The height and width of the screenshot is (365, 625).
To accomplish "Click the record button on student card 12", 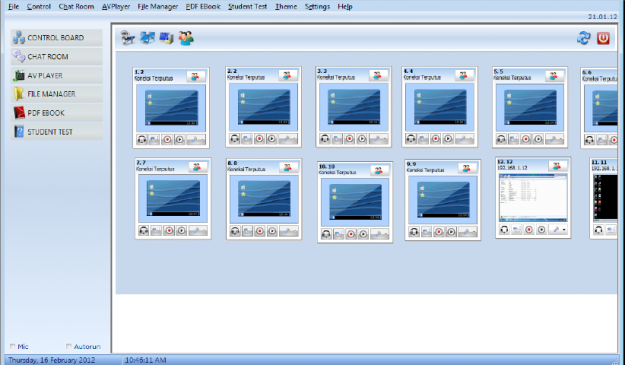I will point(529,230).
